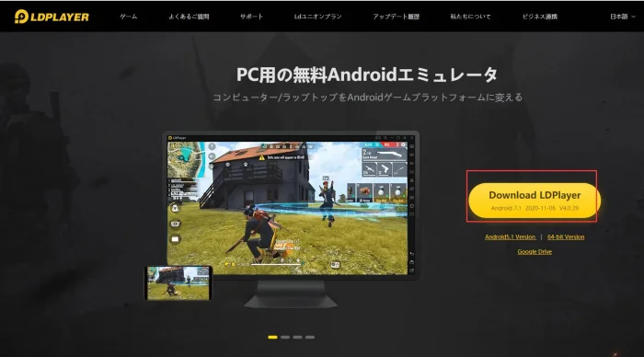Select the third carousel slide indicator
The image size is (644, 357).
[297, 338]
